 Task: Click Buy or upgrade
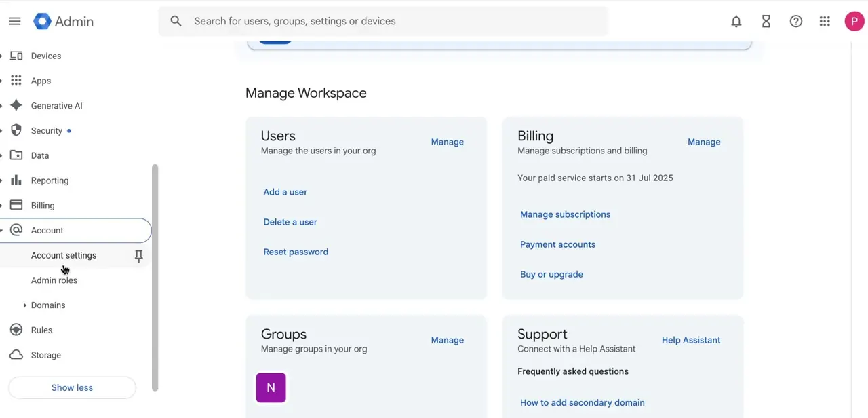pyautogui.click(x=551, y=274)
